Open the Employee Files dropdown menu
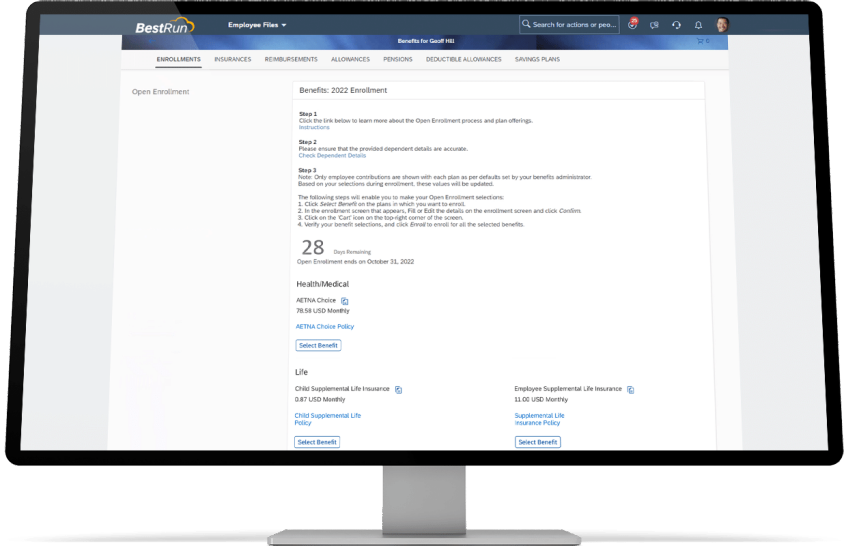Screen dimensions: 844x546 (x=257, y=25)
